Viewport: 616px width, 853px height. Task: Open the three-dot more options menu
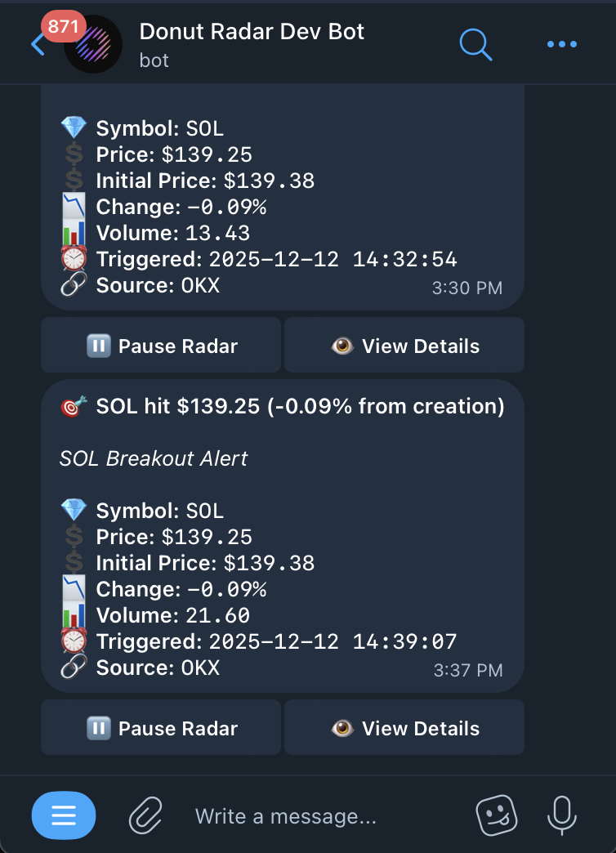pos(561,44)
